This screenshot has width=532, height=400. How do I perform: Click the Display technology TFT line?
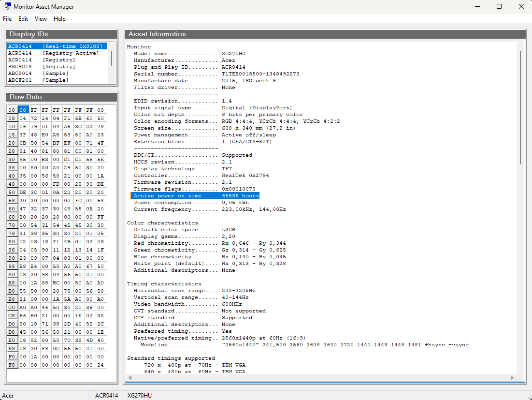point(183,169)
